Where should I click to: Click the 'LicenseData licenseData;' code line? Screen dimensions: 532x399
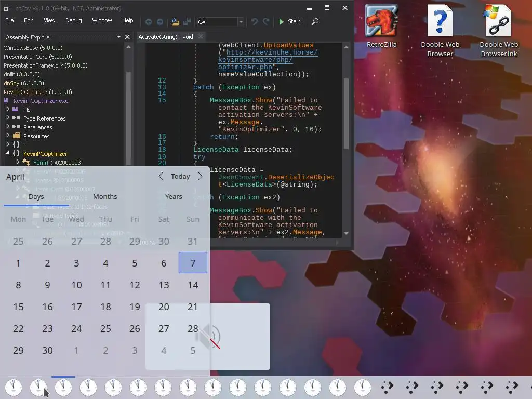click(243, 150)
